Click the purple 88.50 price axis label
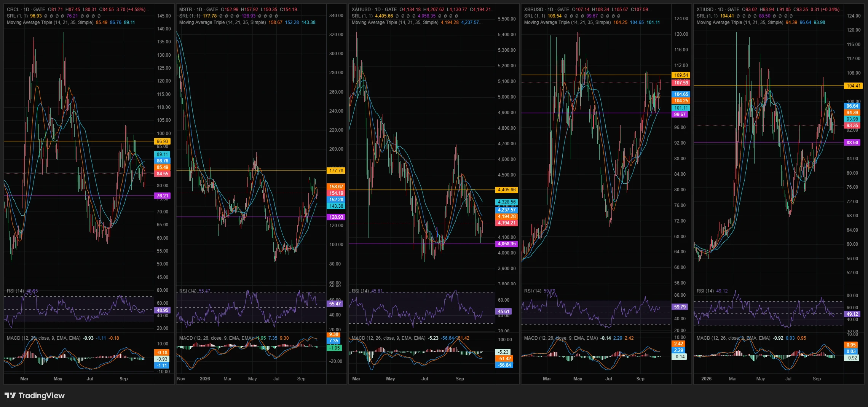Image resolution: width=868 pixels, height=407 pixels. point(852,143)
